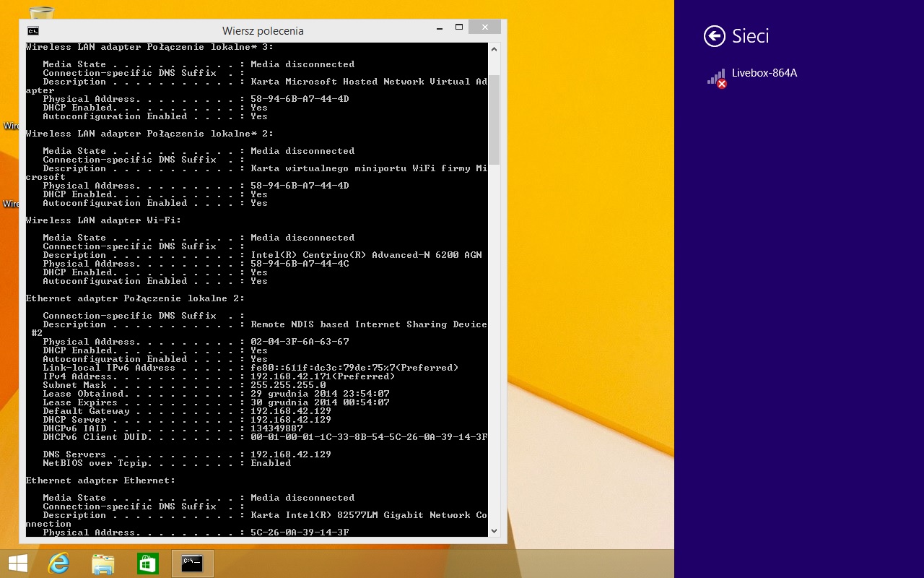
Task: Click the Default Gateway value 192.168.42.129
Action: click(x=291, y=411)
